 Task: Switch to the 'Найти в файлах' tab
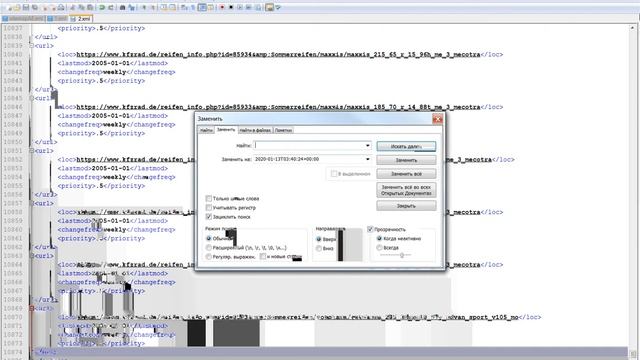tap(255, 130)
